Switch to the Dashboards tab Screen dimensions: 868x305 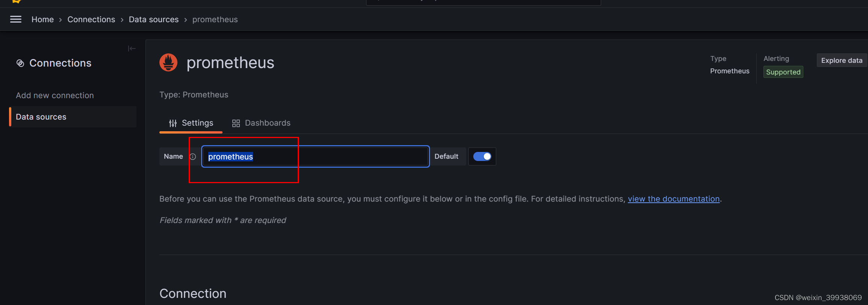pos(261,123)
